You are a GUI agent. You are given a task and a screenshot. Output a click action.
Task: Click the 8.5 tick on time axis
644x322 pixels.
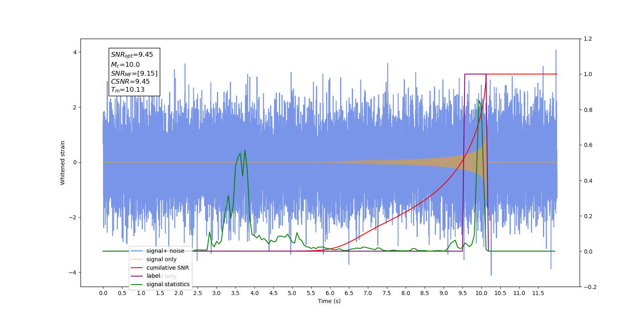click(425, 293)
